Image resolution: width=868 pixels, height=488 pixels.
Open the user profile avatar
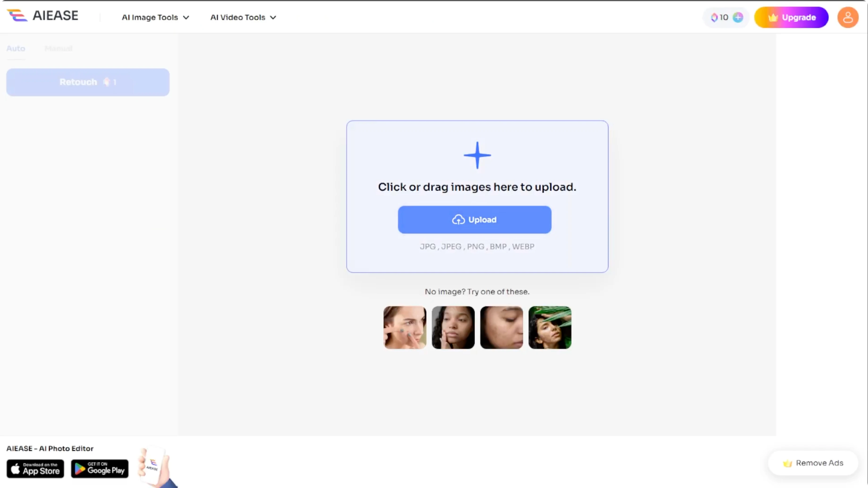pyautogui.click(x=848, y=17)
